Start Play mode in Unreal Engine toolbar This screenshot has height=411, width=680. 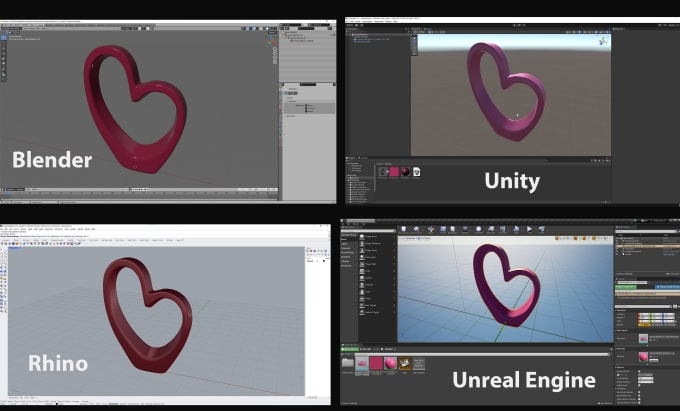click(x=529, y=229)
